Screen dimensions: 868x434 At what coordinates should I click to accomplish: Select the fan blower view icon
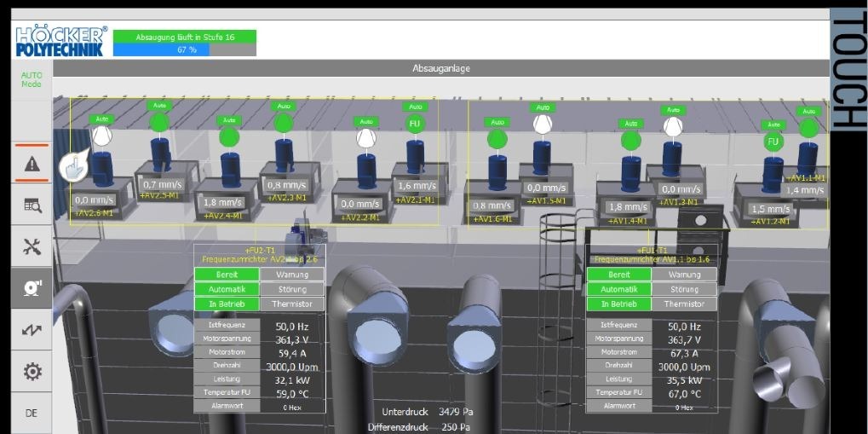point(32,288)
